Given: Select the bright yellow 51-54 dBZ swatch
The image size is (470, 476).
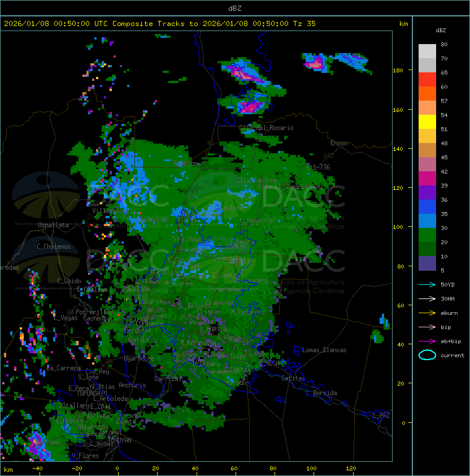Looking at the screenshot, I should 427,122.
